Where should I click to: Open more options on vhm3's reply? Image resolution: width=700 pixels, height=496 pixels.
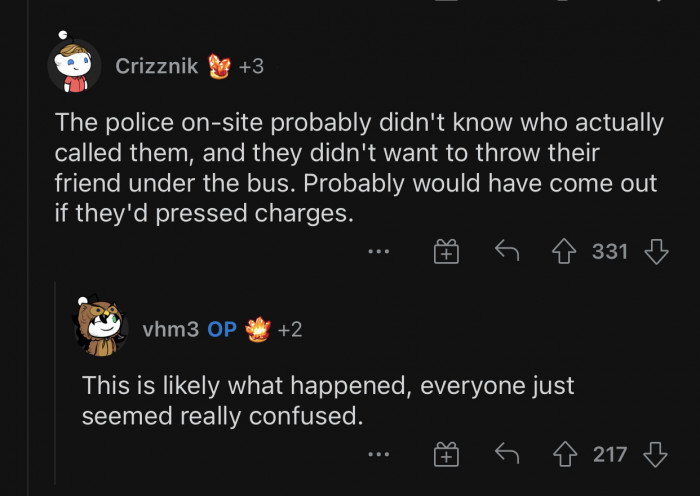pyautogui.click(x=378, y=455)
